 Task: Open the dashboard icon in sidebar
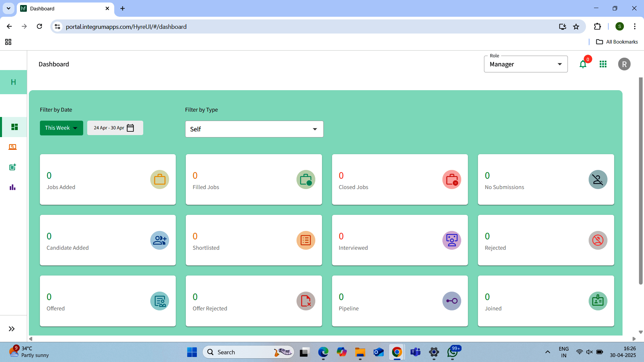(x=14, y=127)
